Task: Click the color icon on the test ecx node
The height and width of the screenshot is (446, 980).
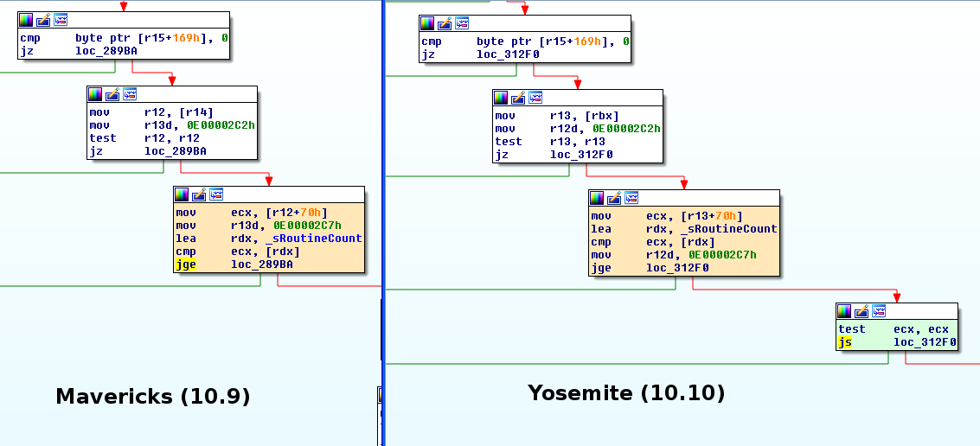Action: [x=845, y=311]
